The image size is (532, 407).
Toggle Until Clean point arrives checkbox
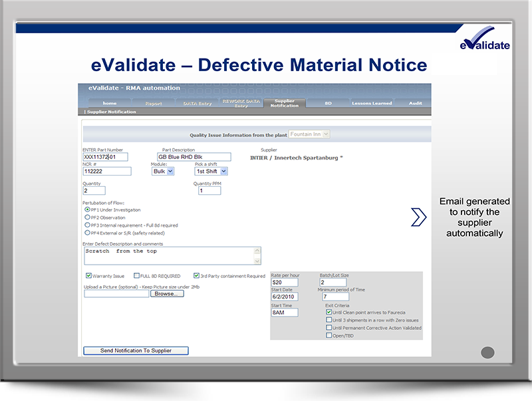(x=329, y=312)
